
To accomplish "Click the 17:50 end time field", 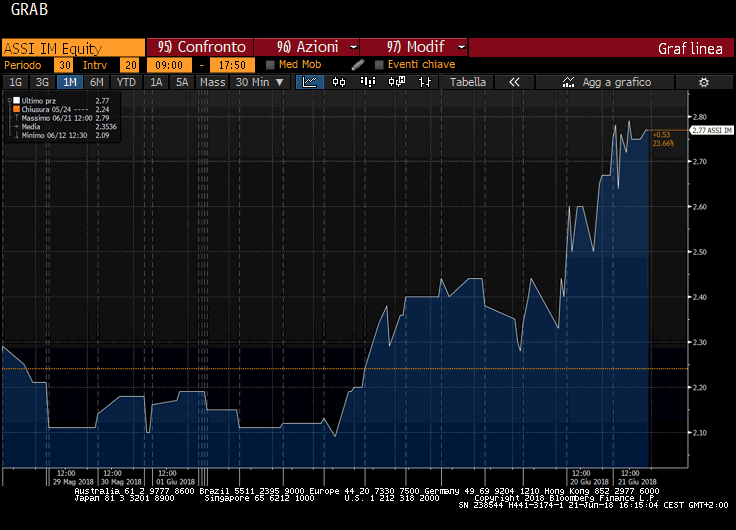I will (x=232, y=65).
